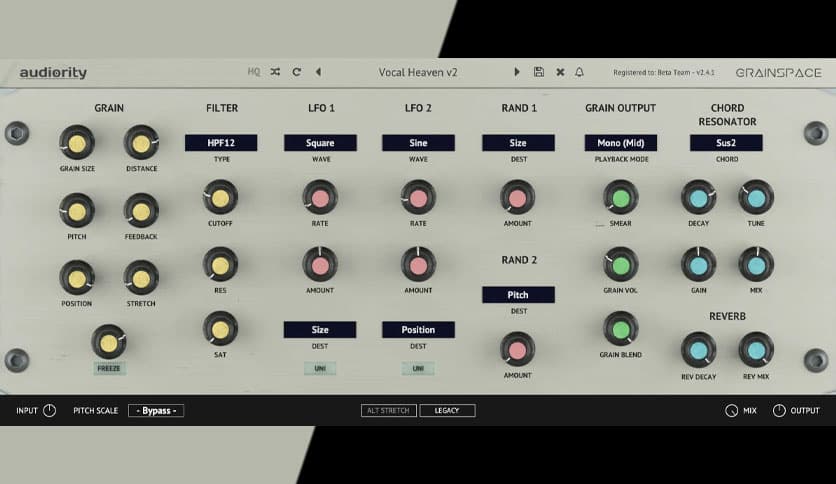Click the filter Sat knob
836x484 pixels.
pyautogui.click(x=220, y=329)
